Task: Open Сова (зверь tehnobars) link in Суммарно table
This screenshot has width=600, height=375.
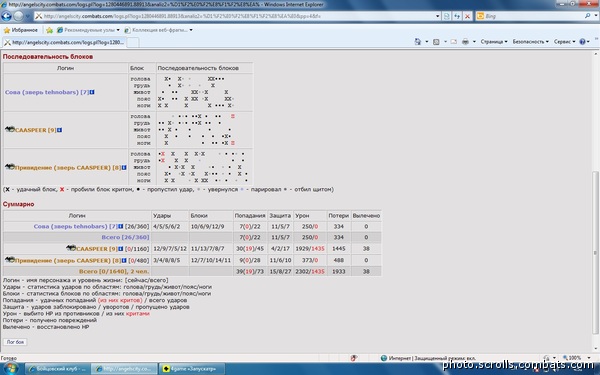Action: point(75,227)
